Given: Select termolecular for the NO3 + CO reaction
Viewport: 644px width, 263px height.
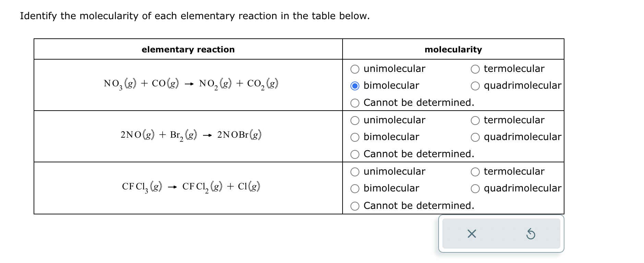Looking at the screenshot, I should coord(475,69).
